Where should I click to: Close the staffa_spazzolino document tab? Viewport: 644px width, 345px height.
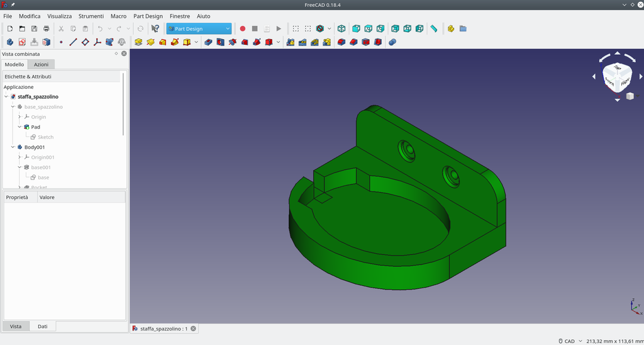click(193, 329)
